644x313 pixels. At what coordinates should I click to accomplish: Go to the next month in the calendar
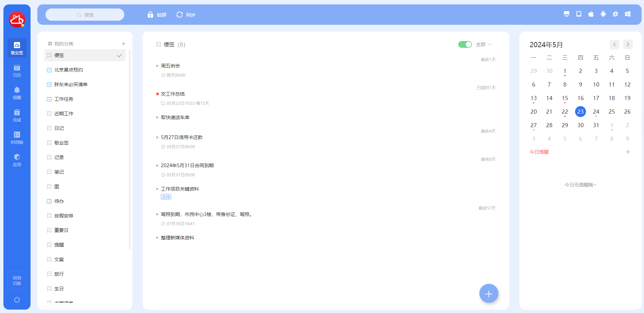pyautogui.click(x=628, y=44)
